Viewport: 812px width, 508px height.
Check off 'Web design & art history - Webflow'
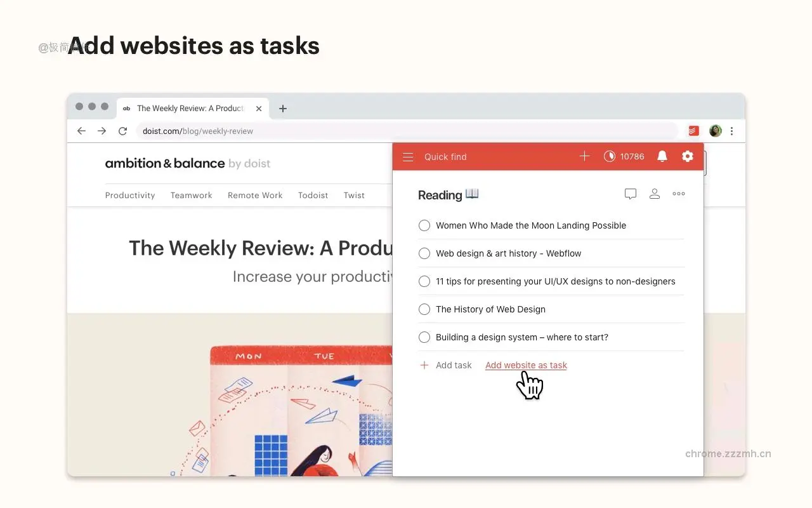(x=424, y=253)
